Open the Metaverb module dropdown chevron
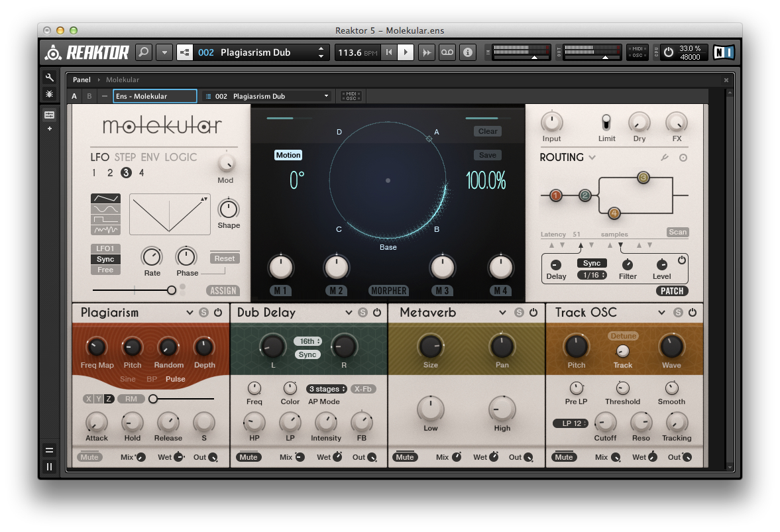 click(503, 312)
